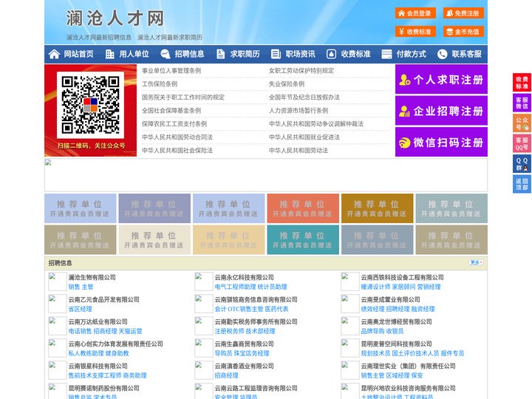Click the 云南银星科技有限公司 logo image
The height and width of the screenshot is (399, 532).
(x=58, y=370)
